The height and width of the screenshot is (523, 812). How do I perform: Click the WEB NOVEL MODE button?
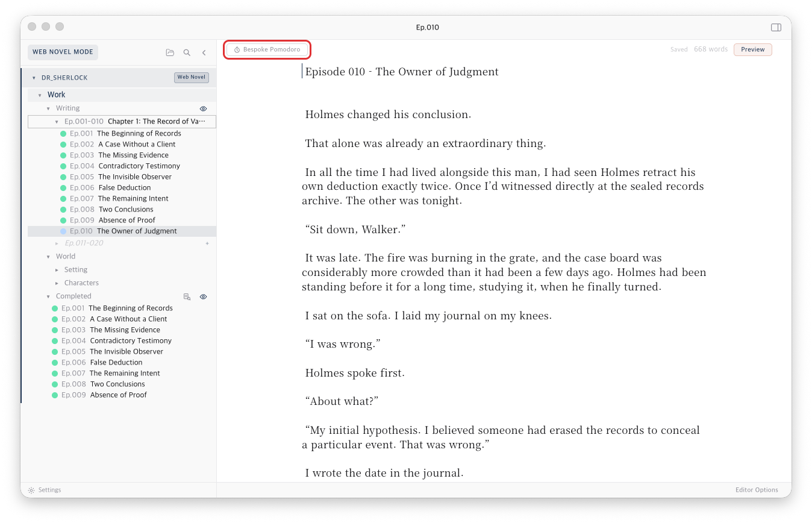click(x=63, y=52)
